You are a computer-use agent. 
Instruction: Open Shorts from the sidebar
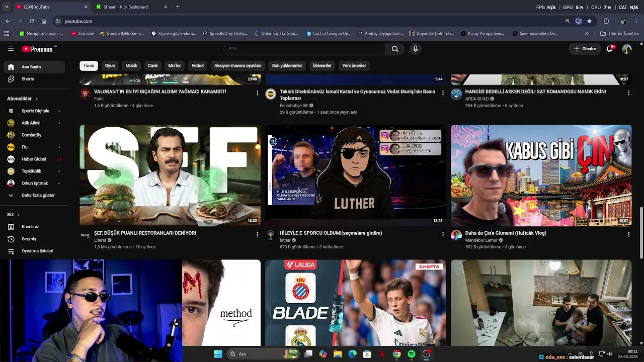click(x=34, y=79)
